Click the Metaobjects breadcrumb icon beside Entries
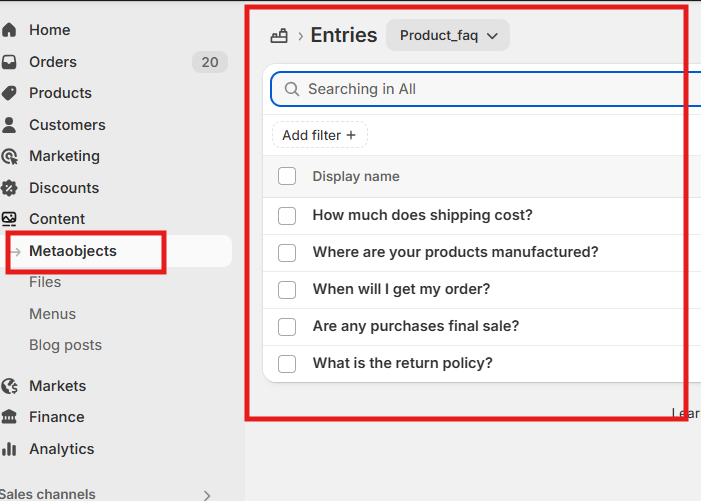Viewport: 701px width, 501px height. (x=279, y=36)
